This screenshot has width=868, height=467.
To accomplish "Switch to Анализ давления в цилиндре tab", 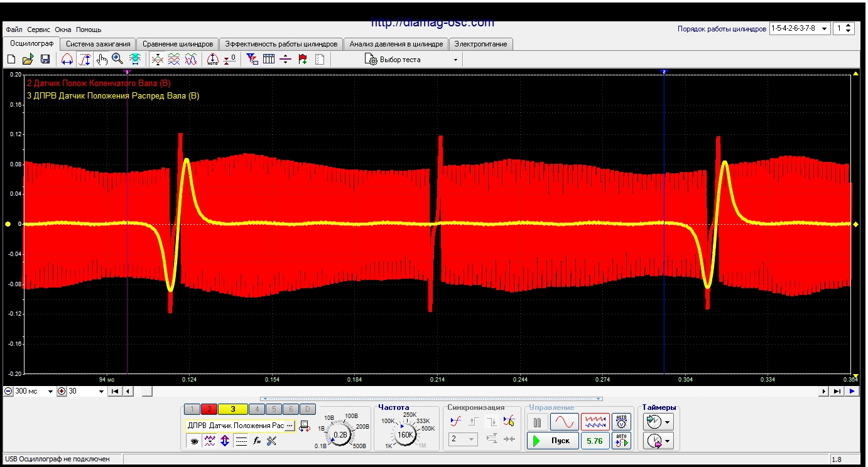I will [x=396, y=44].
